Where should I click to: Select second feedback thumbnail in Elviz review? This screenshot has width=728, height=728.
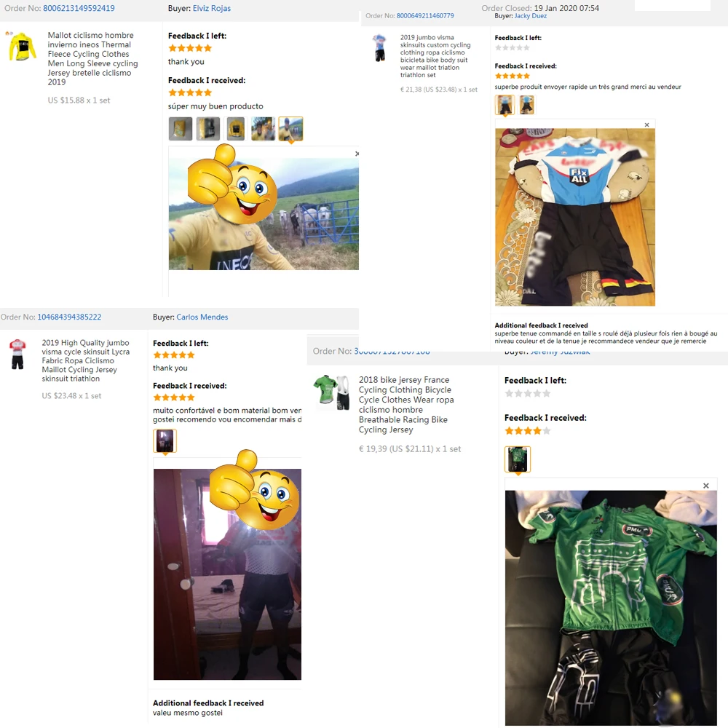coord(208,129)
